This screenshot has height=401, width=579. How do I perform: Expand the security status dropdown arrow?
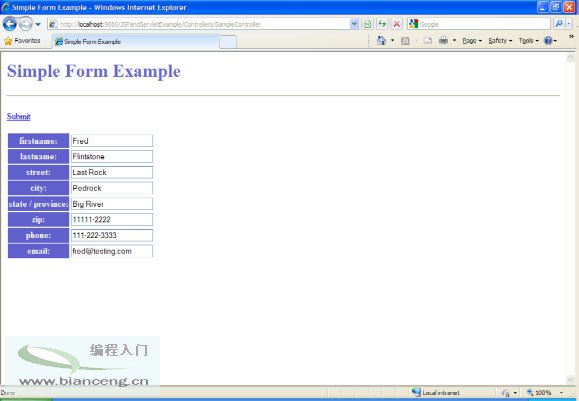coord(515,393)
